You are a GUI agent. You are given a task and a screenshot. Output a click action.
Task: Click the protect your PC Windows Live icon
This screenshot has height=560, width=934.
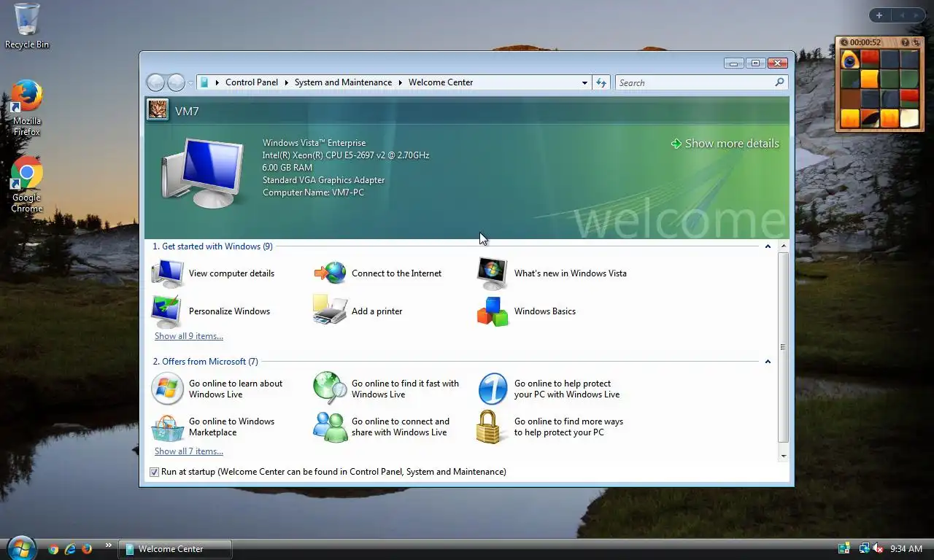493,389
